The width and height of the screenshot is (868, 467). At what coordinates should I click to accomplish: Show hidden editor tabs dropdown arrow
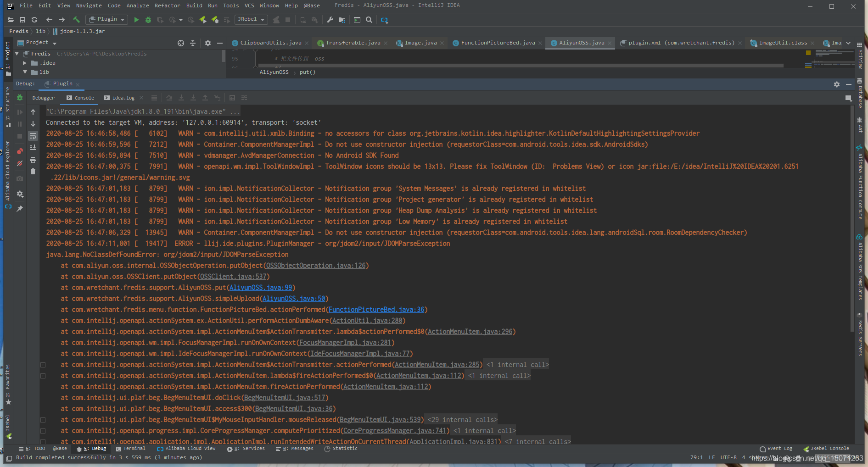(x=848, y=43)
